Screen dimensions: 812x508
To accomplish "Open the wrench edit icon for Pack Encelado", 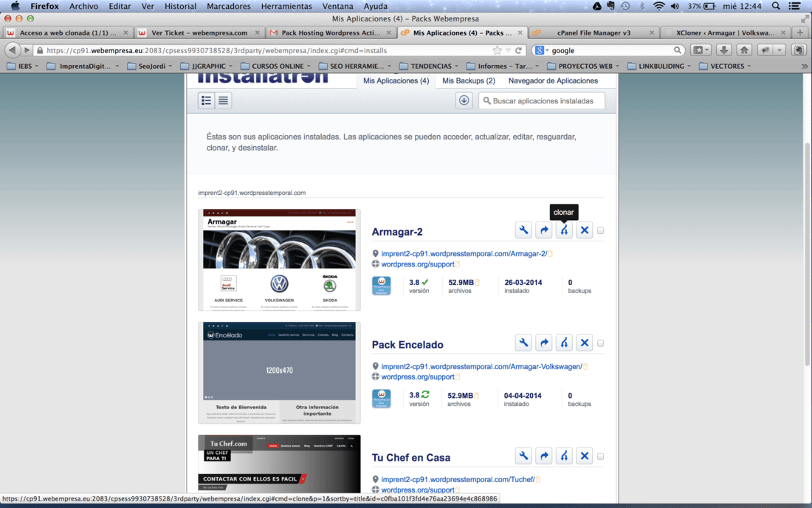I will [x=523, y=343].
